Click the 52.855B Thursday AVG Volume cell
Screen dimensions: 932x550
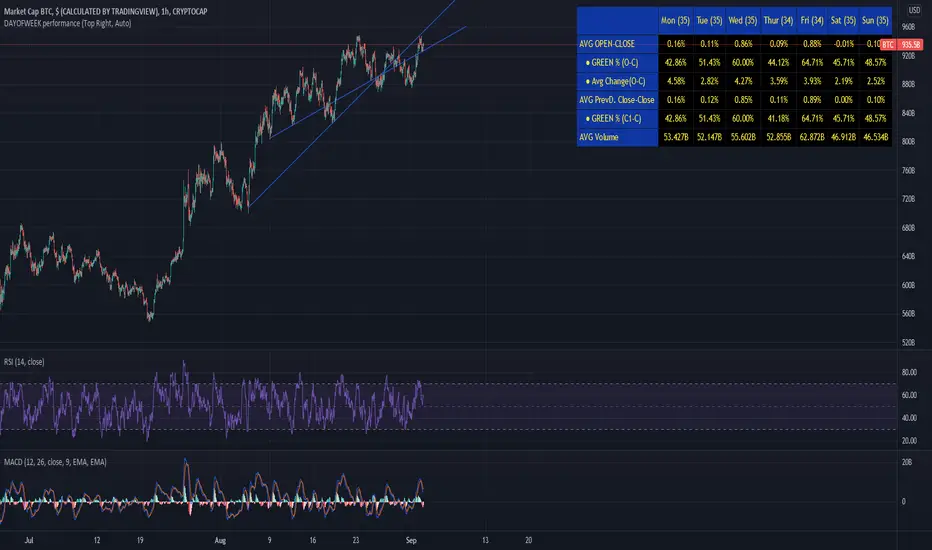(778, 137)
